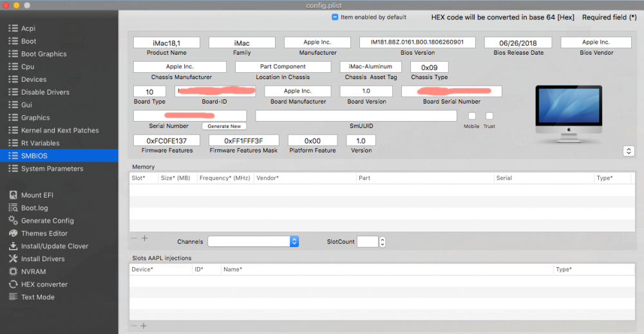Click the Bios Vendor field

596,42
